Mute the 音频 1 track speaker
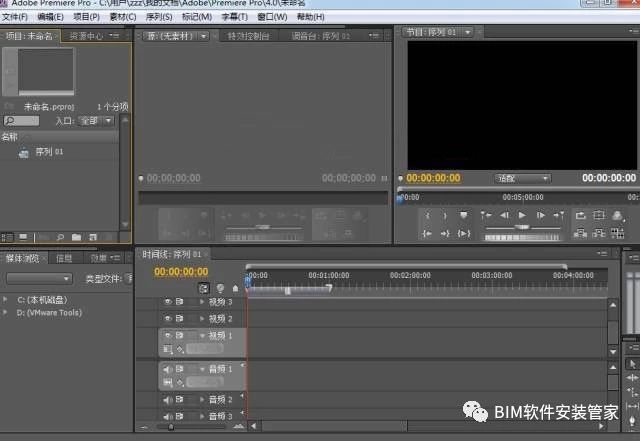This screenshot has height=441, width=640. pyautogui.click(x=168, y=369)
